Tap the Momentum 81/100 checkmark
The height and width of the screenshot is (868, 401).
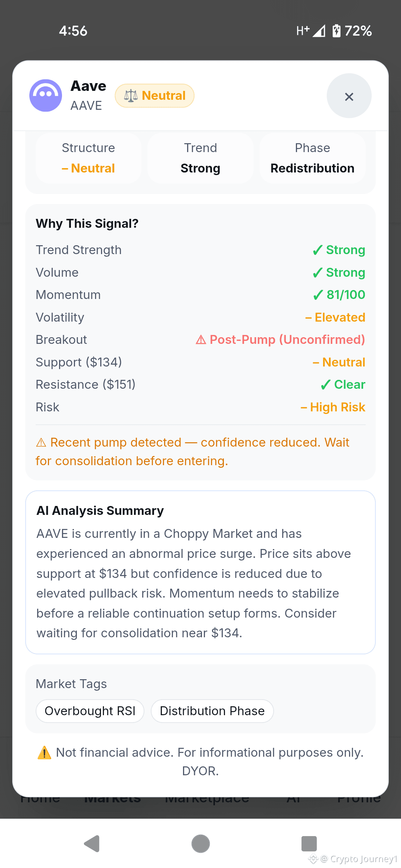(318, 295)
